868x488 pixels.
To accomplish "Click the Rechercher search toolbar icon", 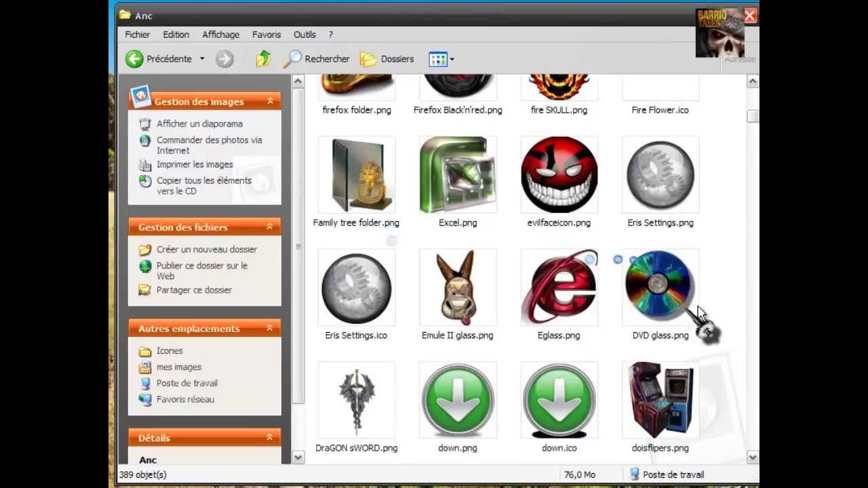I will pyautogui.click(x=294, y=59).
